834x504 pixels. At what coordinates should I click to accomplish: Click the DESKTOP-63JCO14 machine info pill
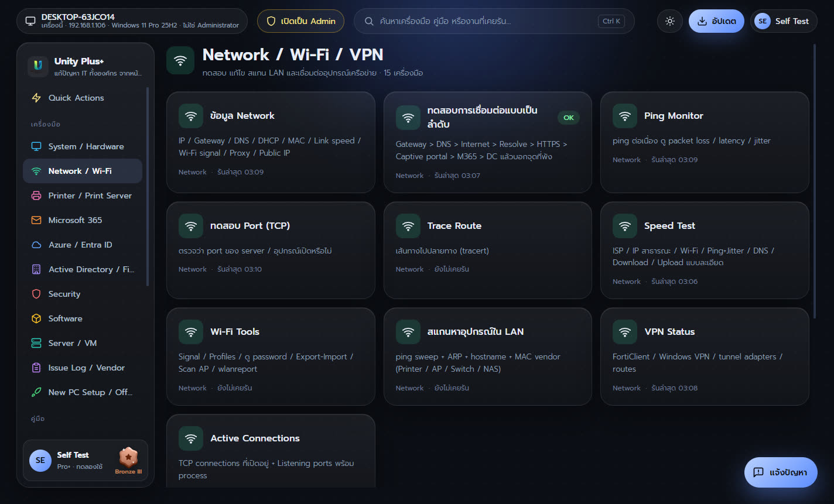pyautogui.click(x=132, y=21)
